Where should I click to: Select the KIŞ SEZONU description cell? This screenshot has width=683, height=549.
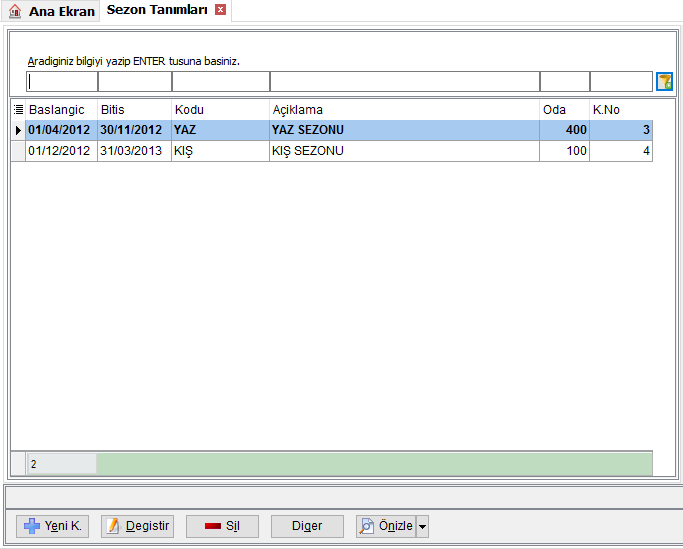tap(404, 151)
